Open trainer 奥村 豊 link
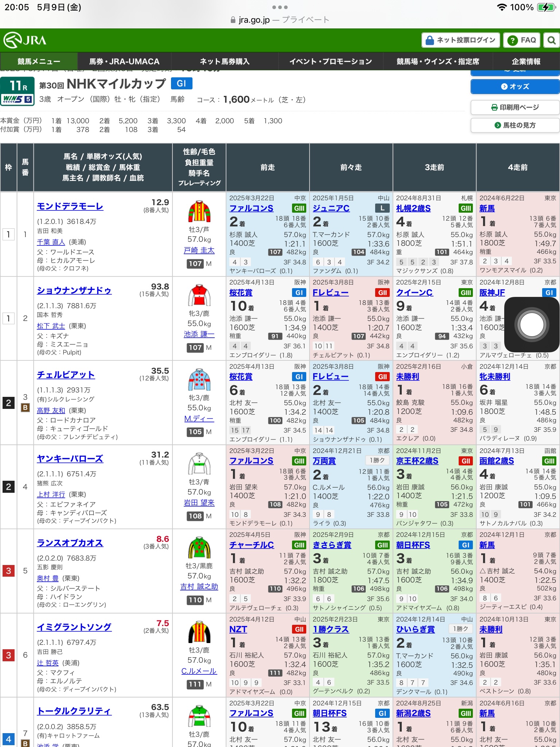 coord(48,578)
